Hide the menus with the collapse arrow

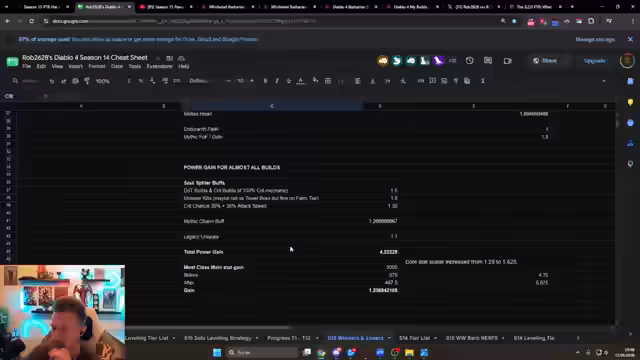coord(604,81)
